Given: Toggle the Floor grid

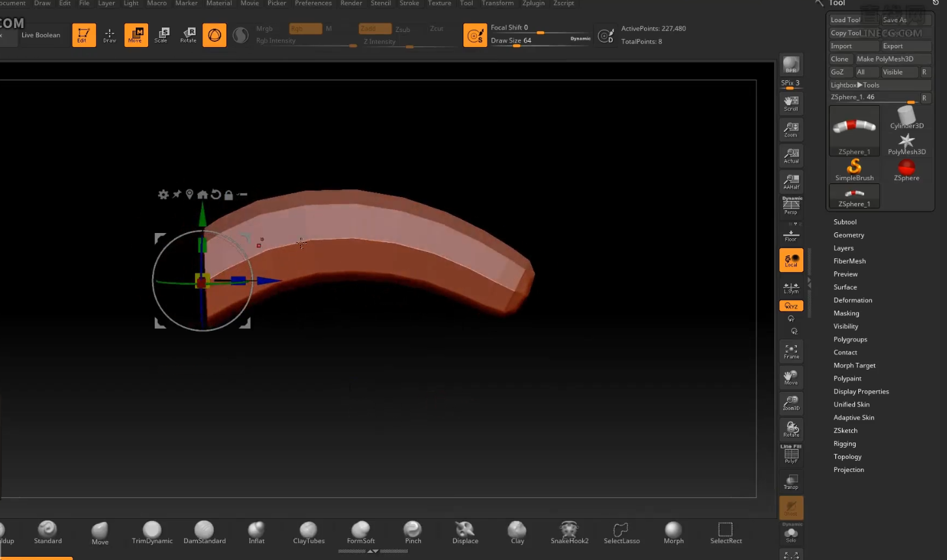Looking at the screenshot, I should pos(791,234).
